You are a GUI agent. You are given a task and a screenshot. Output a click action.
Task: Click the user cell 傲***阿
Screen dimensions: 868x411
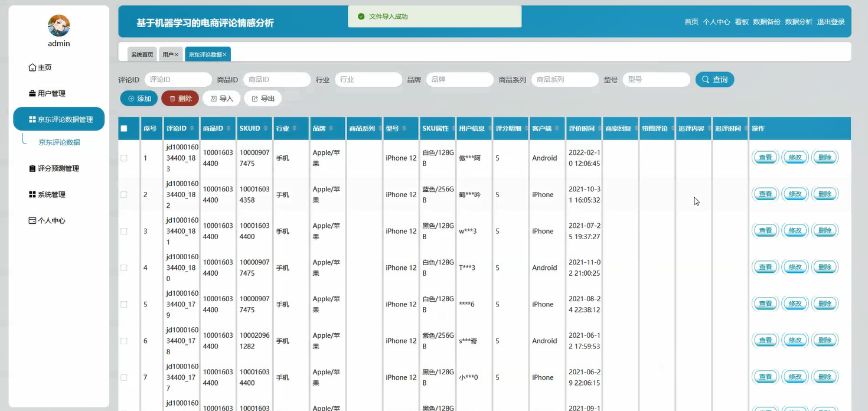pos(469,158)
